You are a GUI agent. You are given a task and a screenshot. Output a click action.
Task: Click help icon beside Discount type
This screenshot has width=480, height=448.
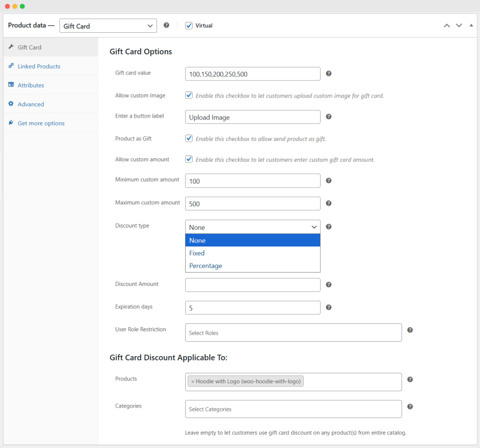click(x=329, y=227)
